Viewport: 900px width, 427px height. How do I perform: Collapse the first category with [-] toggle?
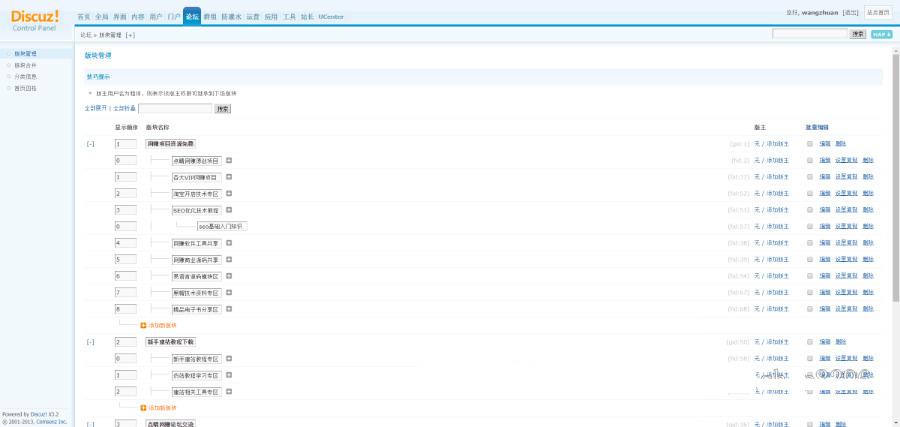pyautogui.click(x=91, y=144)
